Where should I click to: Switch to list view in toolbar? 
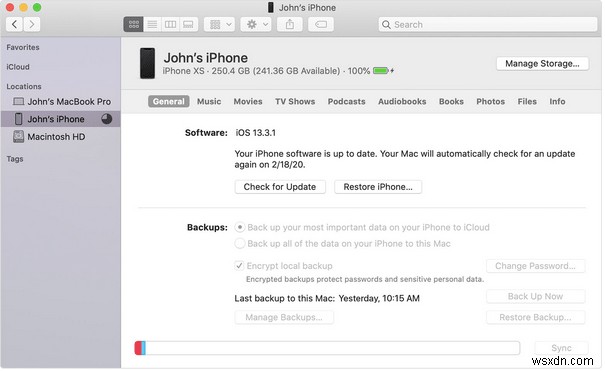pos(152,24)
